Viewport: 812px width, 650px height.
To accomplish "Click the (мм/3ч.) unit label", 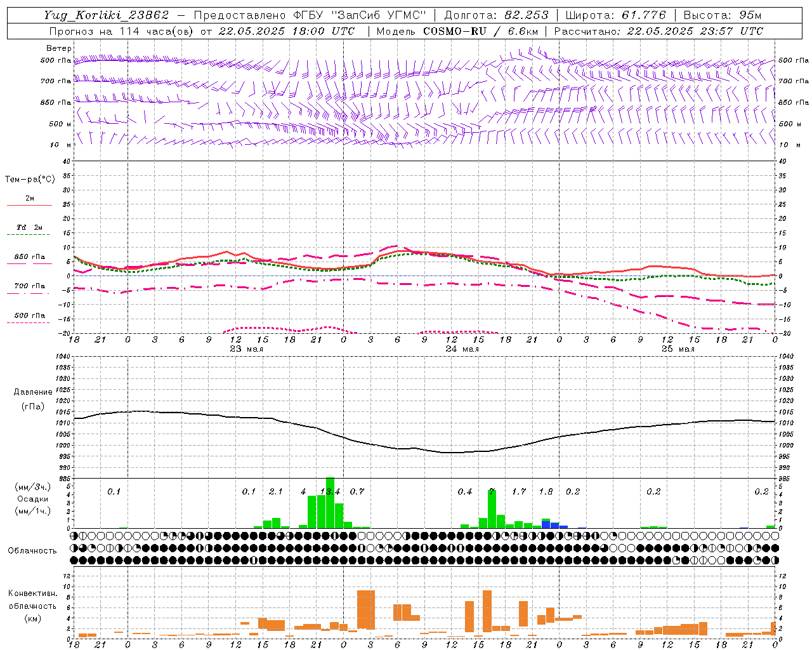I will click(33, 487).
